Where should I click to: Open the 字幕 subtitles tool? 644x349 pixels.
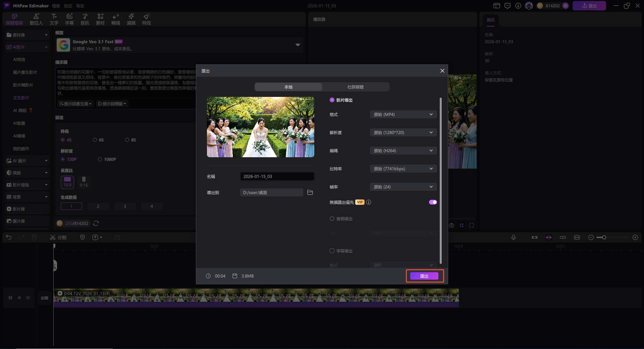click(69, 19)
